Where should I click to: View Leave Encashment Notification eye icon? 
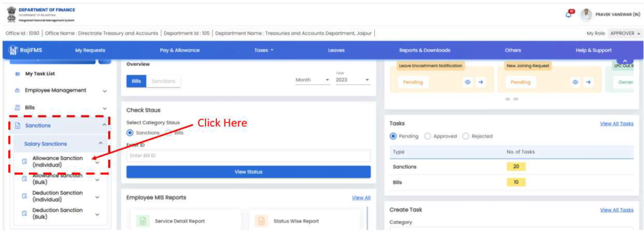pyautogui.click(x=467, y=82)
